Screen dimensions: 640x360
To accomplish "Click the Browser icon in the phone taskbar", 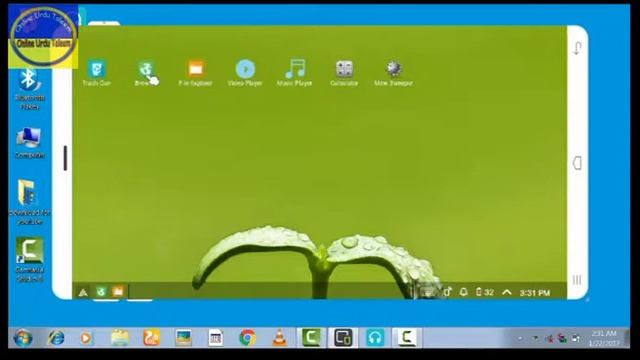I will coord(101,292).
